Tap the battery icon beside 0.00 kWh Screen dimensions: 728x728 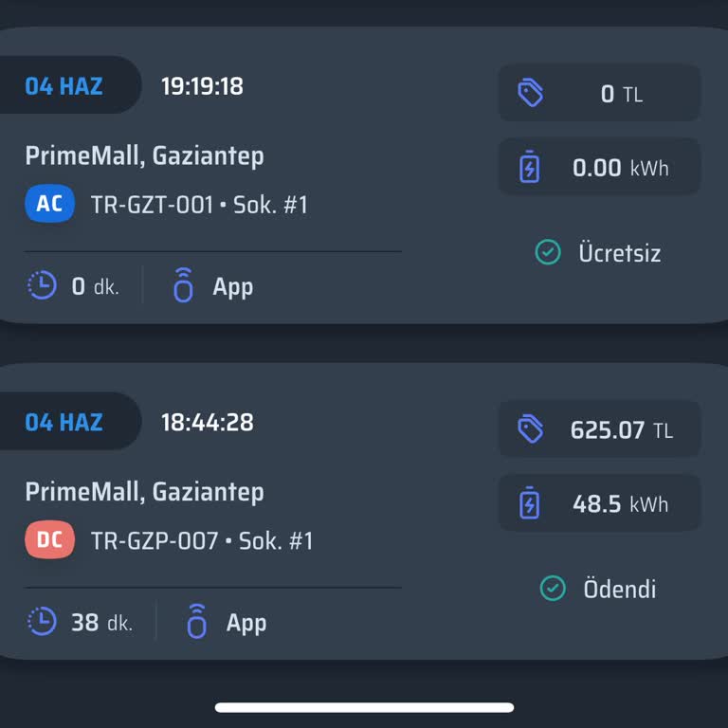coord(530,168)
